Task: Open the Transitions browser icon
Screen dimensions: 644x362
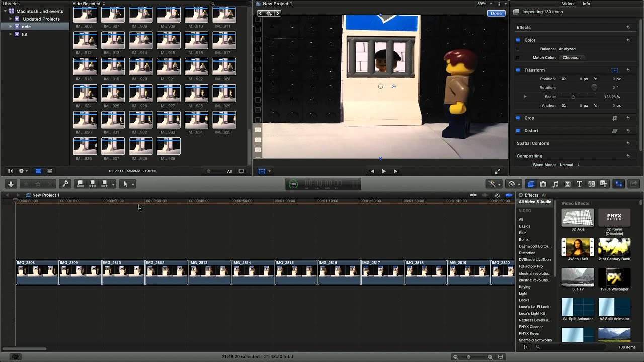Action: coord(568,184)
